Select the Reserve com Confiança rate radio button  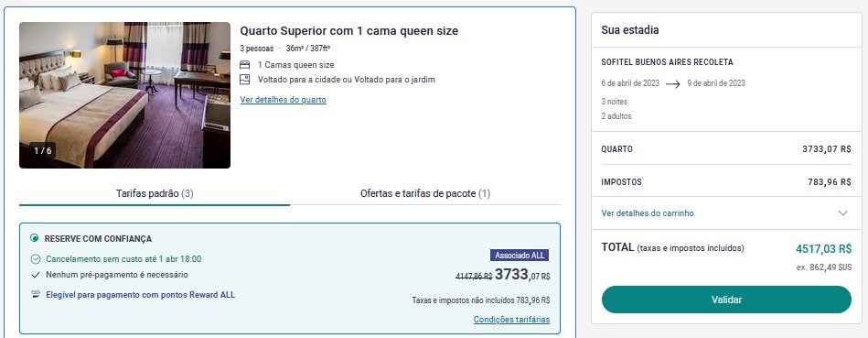tap(35, 239)
